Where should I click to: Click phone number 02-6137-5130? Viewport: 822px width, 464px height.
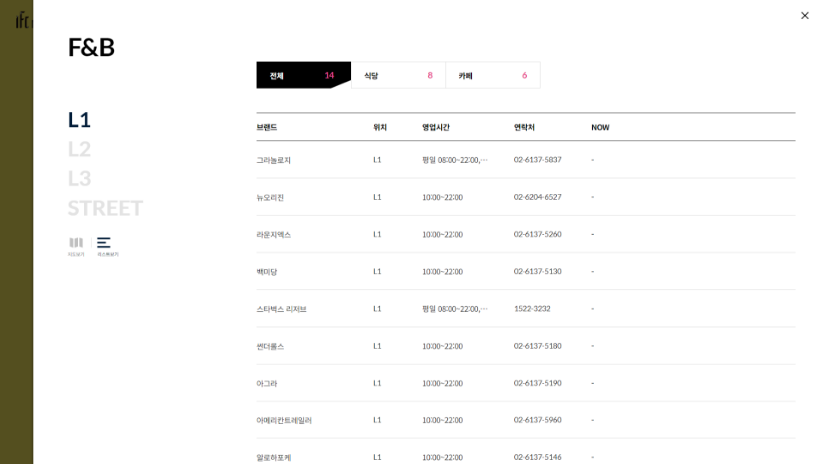(x=537, y=272)
